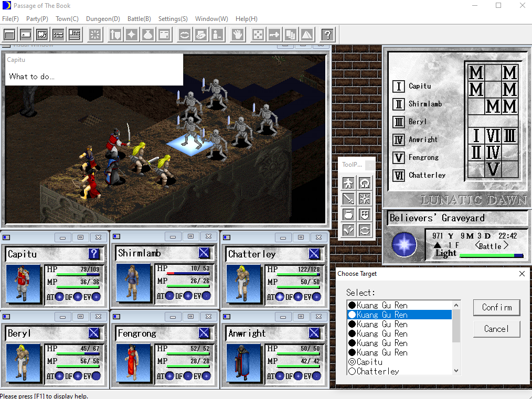This screenshot has height=399, width=532.
Task: Select the shield defend icon in tool palette
Action: [365, 214]
